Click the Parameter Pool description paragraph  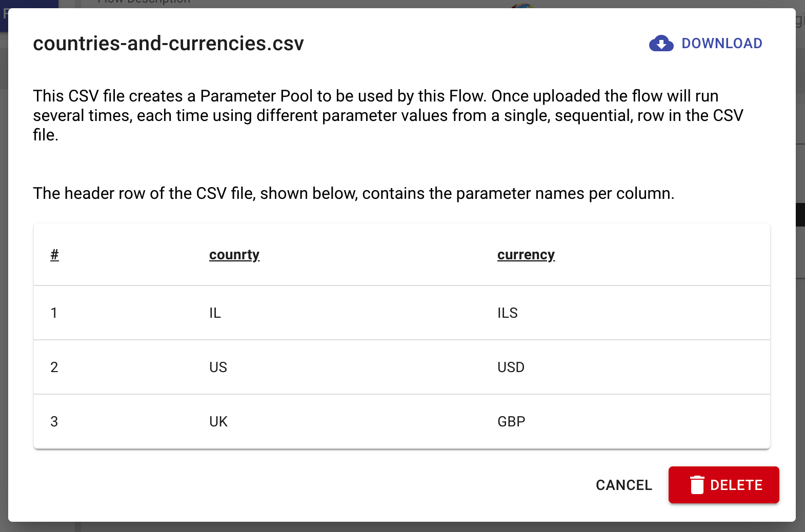[x=388, y=115]
